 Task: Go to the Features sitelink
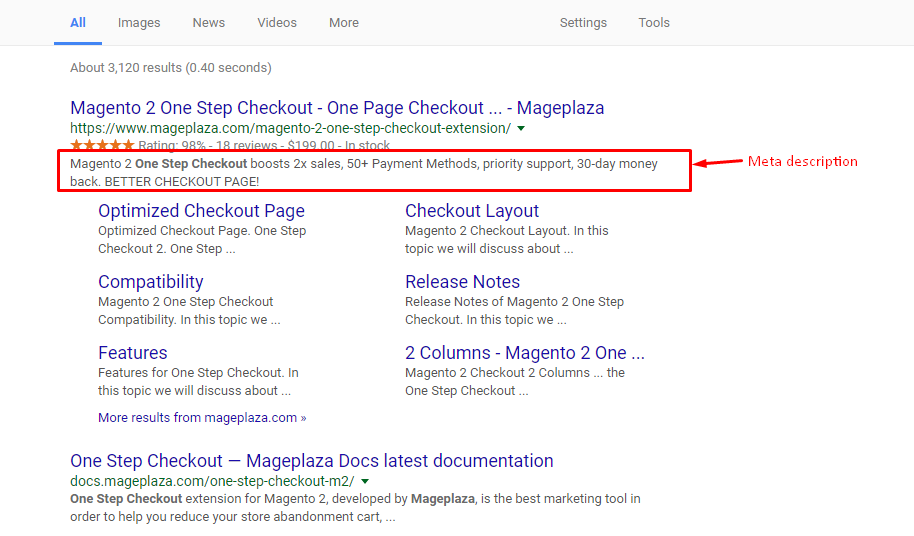[x=132, y=353]
